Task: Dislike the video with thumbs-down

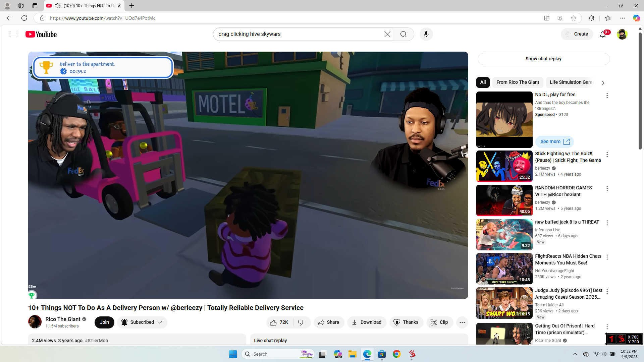Action: (302, 322)
